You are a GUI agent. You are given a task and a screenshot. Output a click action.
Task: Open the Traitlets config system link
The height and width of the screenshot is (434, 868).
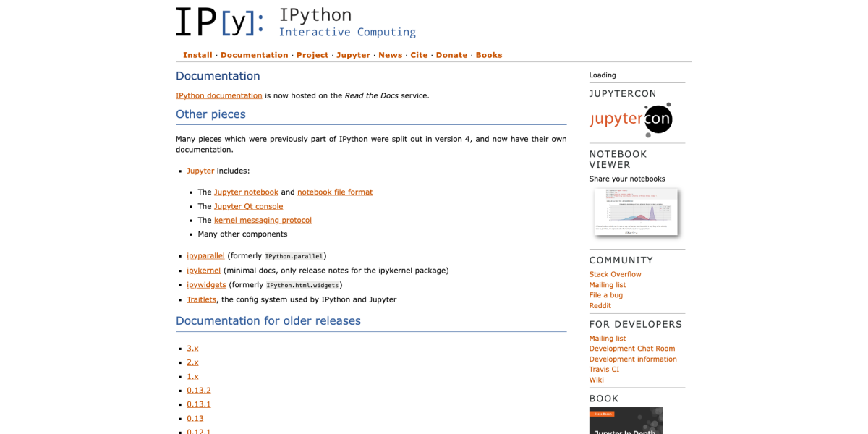point(201,299)
